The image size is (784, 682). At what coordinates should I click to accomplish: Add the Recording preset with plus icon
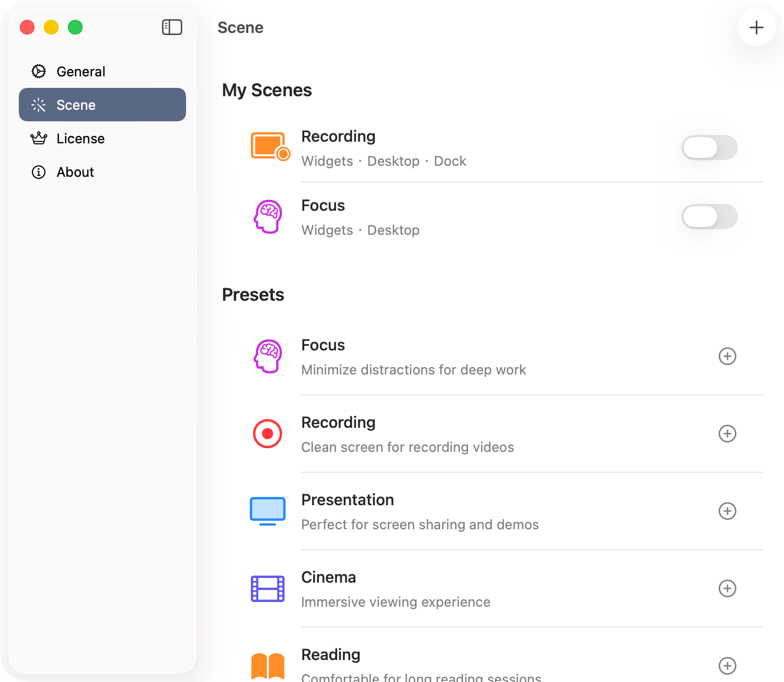(727, 434)
